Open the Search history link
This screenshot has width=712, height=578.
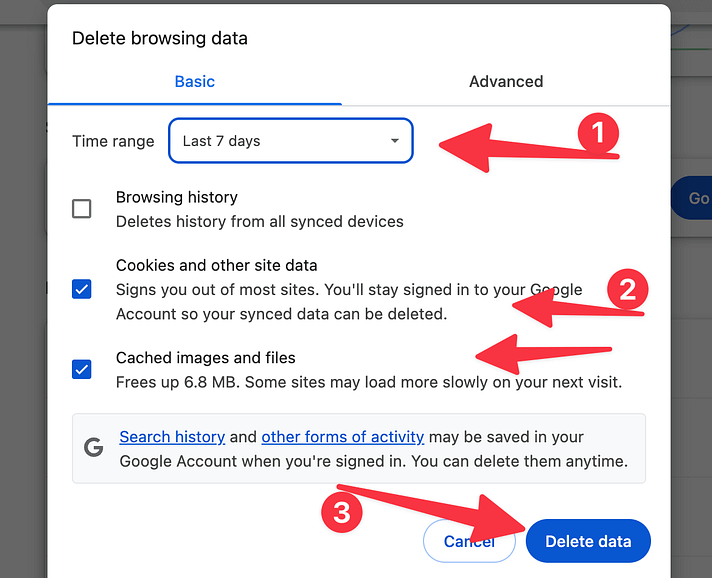coord(172,437)
